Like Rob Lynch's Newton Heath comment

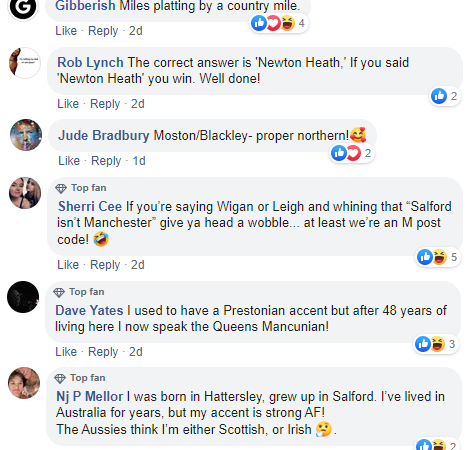pyautogui.click(x=68, y=104)
